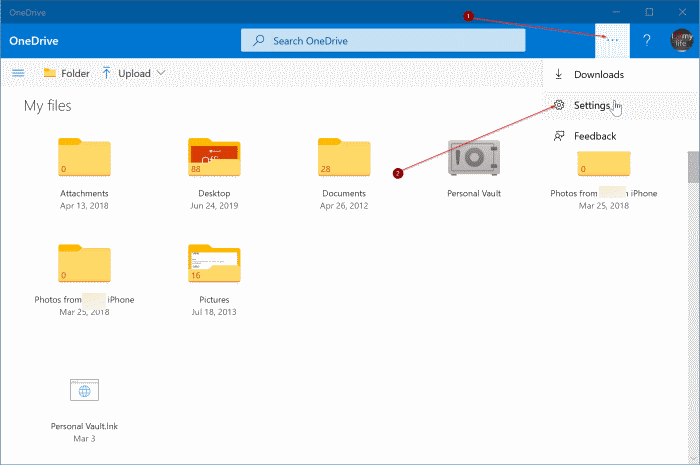The image size is (700, 465).
Task: Click the Upload button label
Action: tap(134, 74)
